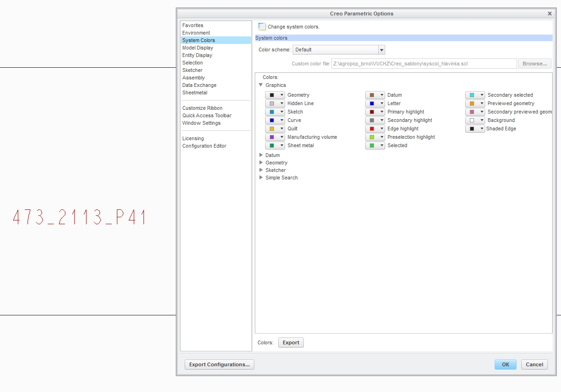Open Customize Ribbon settings
The height and width of the screenshot is (392, 561).
[x=216, y=108]
